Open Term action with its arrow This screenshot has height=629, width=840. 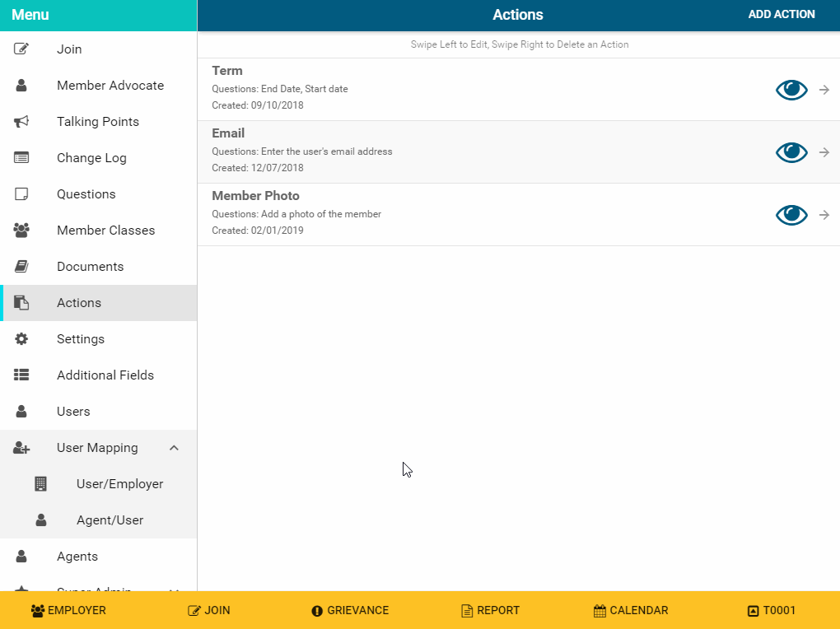pos(824,90)
